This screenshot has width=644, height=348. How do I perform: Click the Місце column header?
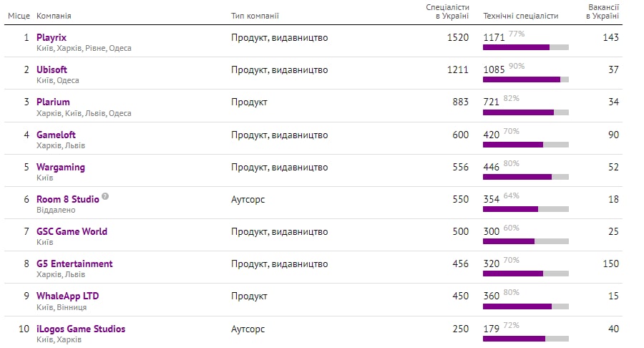click(19, 16)
